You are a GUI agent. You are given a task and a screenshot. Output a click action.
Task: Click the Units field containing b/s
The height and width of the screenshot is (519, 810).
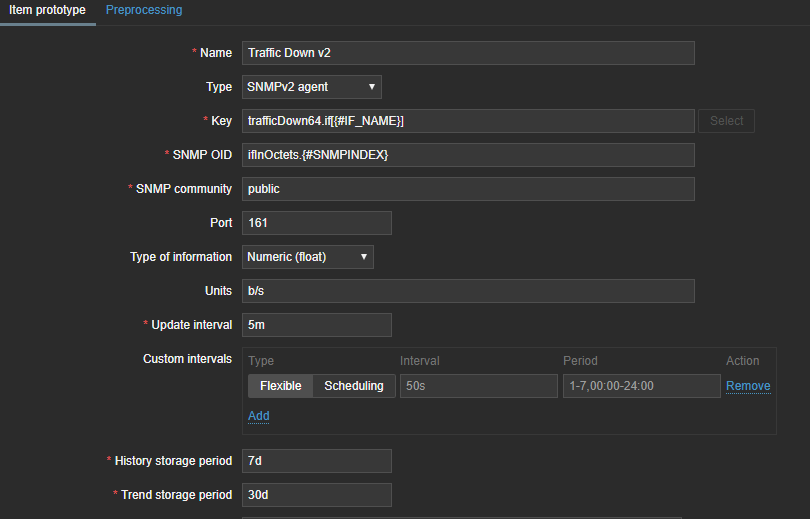coord(468,291)
